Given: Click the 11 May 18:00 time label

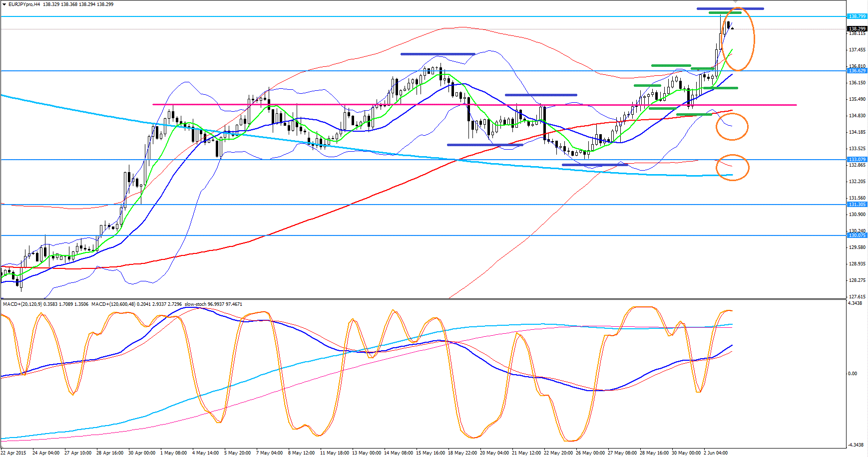Looking at the screenshot, I should [x=335, y=453].
